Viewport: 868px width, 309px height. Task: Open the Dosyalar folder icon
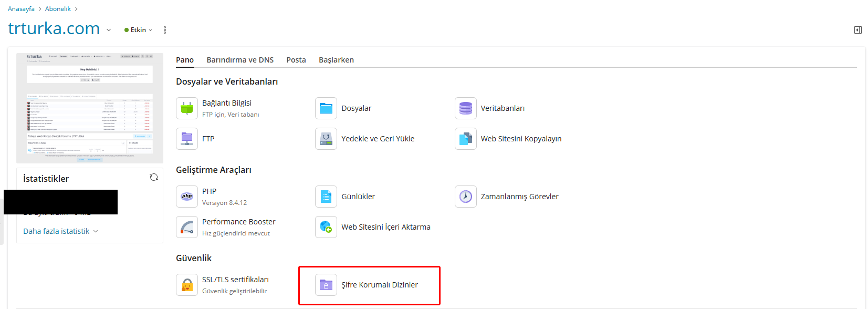(326, 108)
